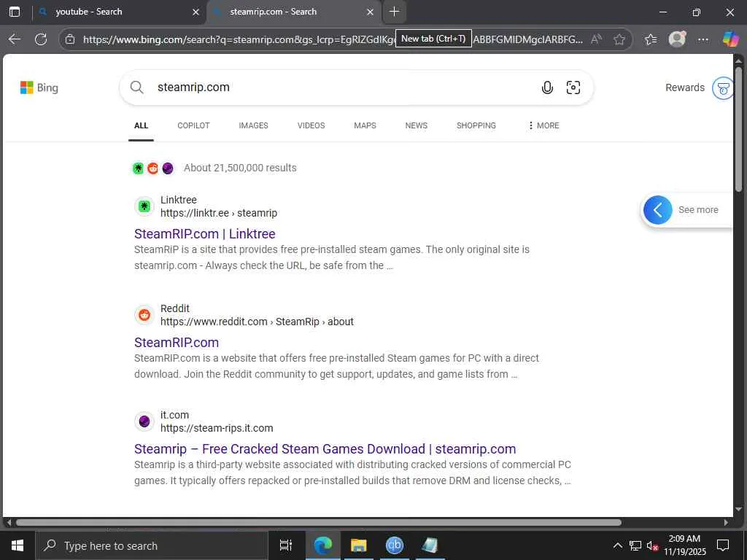Click the Linktree favicon beside results count
Image resolution: width=747 pixels, height=560 pixels.
pos(138,168)
